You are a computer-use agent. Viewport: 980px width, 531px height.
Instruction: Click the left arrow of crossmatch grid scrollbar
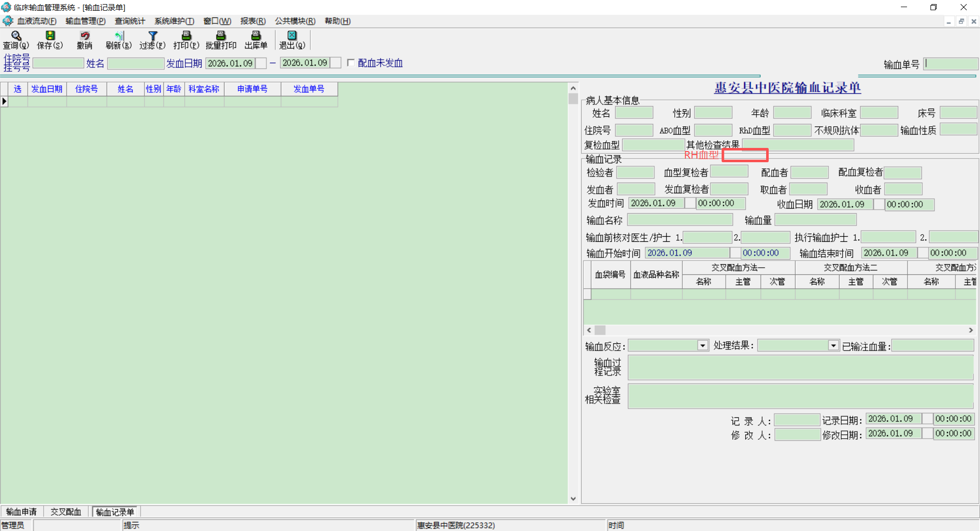[x=589, y=330]
